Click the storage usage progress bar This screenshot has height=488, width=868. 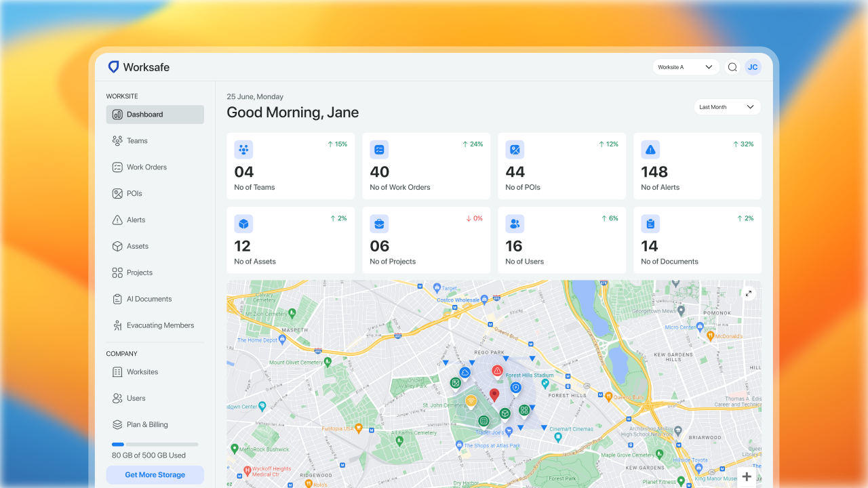pyautogui.click(x=155, y=444)
